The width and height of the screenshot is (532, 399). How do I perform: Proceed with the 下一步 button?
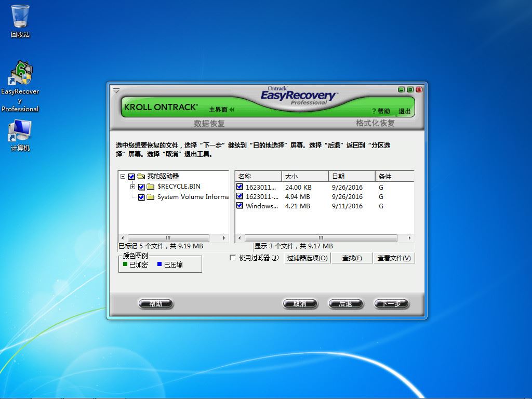coord(392,303)
